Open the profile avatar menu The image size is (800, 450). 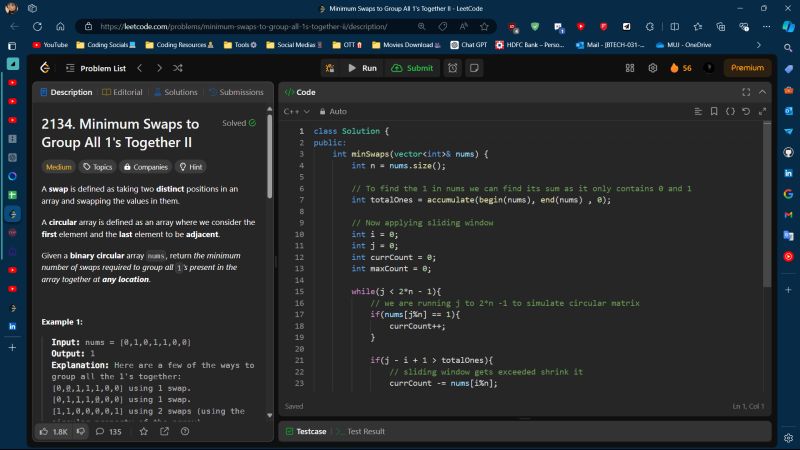click(x=709, y=68)
